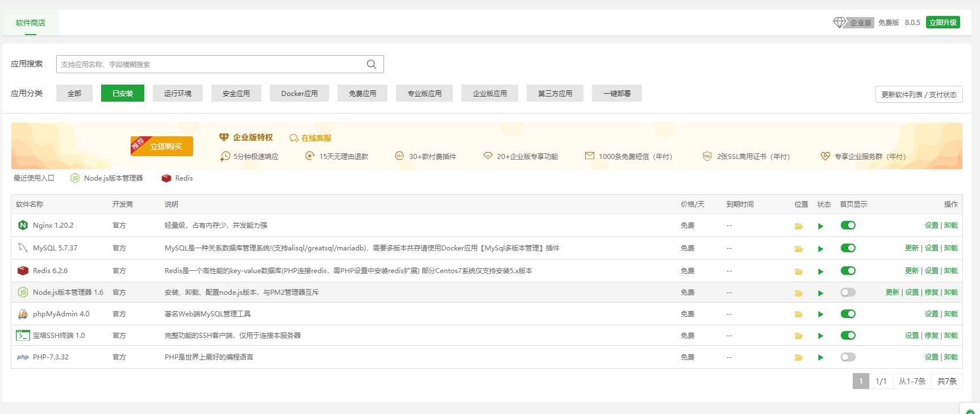Enable homepage display for PHP-7.3.32

(848, 357)
